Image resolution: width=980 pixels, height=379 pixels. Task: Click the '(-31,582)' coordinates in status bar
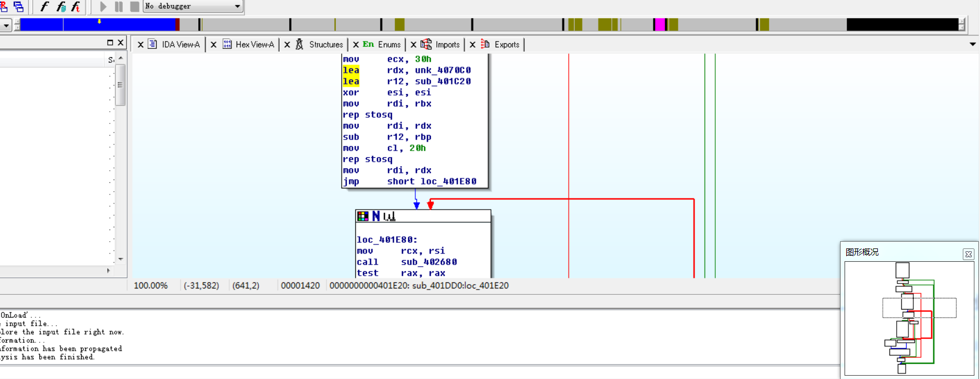coord(201,286)
